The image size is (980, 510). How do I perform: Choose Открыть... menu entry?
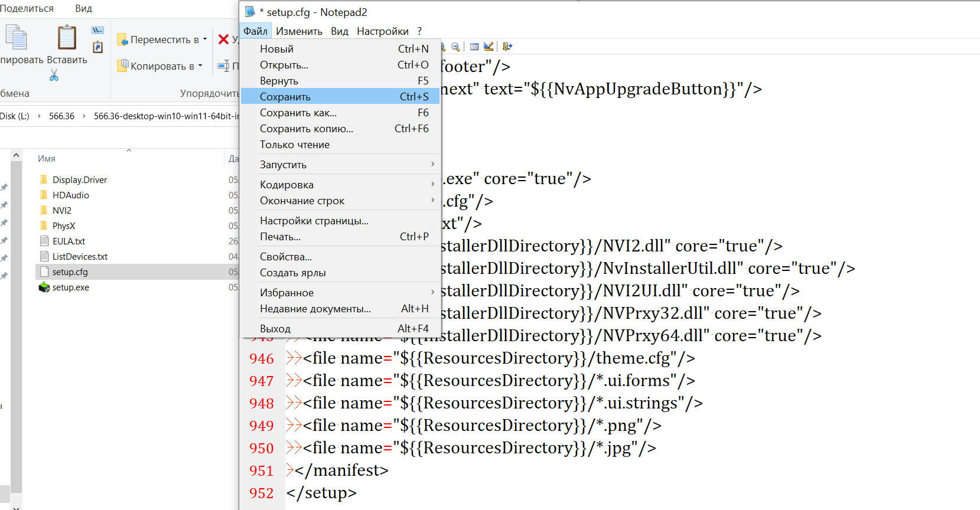(x=341, y=64)
